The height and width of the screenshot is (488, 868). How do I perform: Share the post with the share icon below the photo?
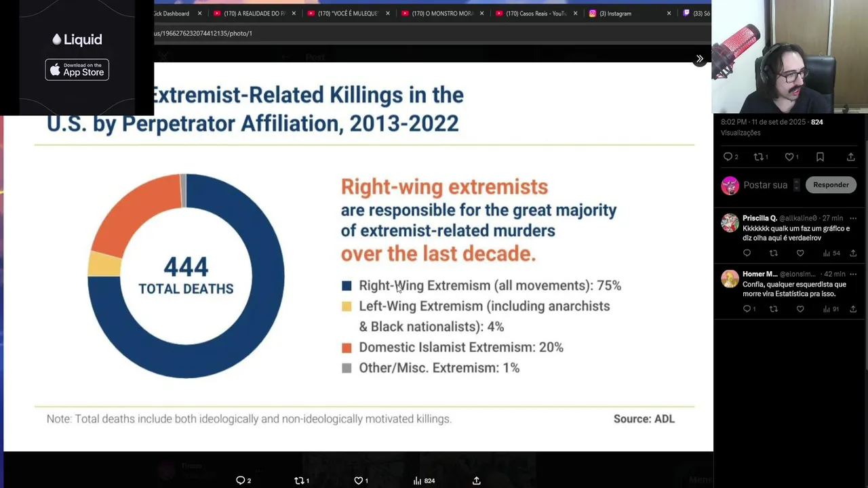pos(477,481)
